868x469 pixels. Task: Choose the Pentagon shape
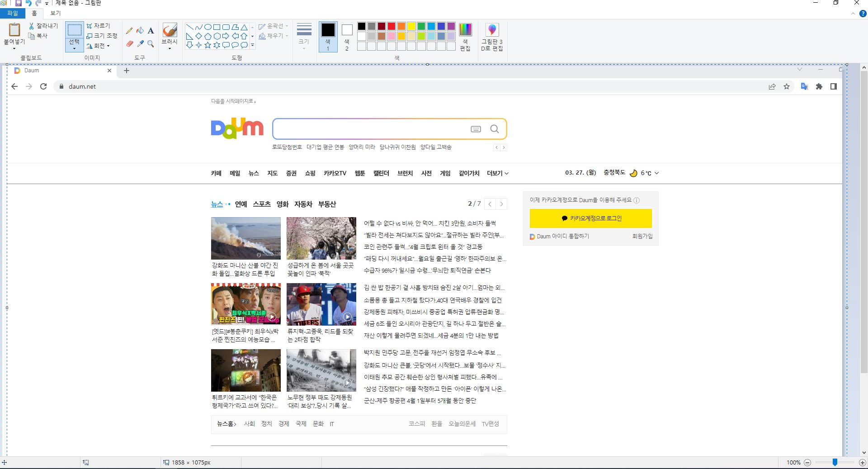pos(208,36)
